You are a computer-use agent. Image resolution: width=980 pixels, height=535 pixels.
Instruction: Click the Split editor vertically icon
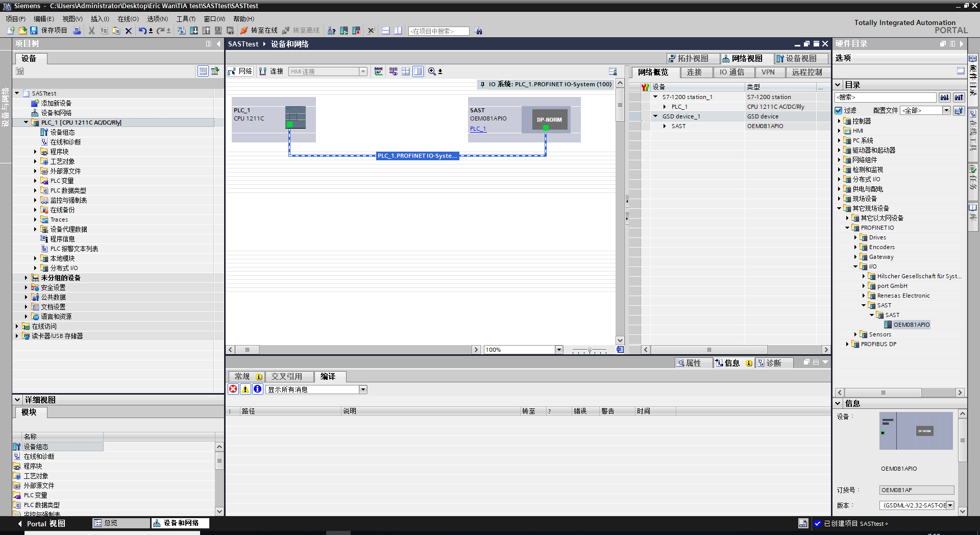point(398,31)
